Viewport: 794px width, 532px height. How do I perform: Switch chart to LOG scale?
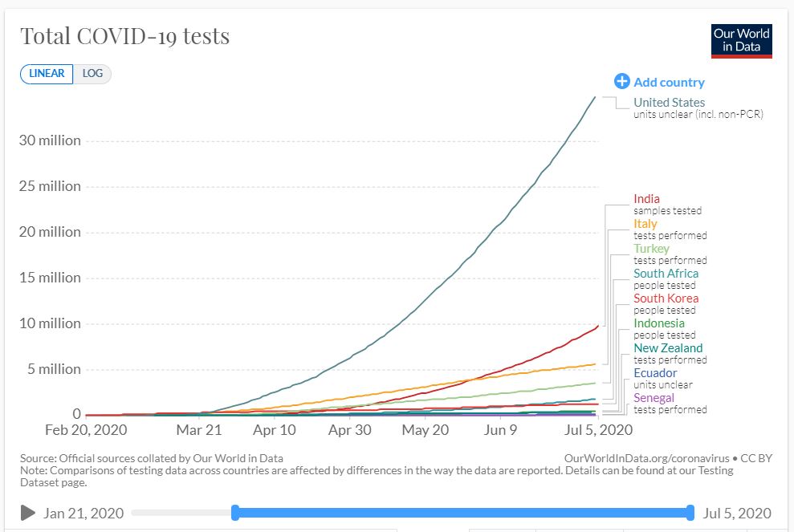pyautogui.click(x=92, y=74)
